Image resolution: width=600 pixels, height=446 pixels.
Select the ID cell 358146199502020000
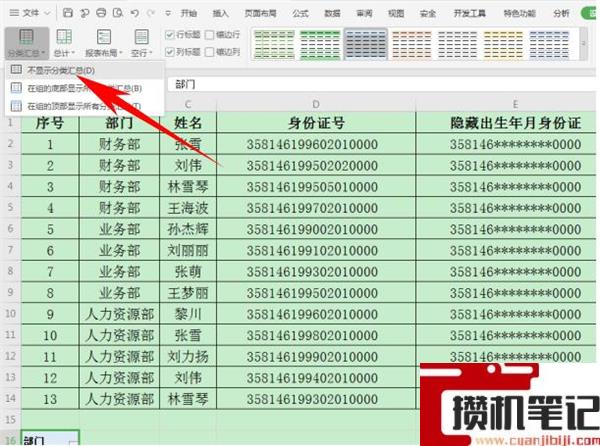[x=316, y=166]
